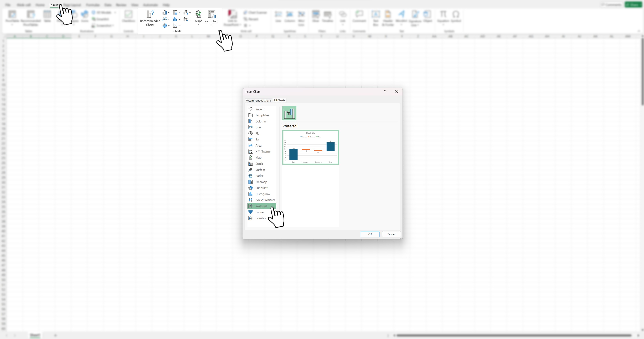Close the Insert Chart dialog
Viewport: 644px width, 339px height.
point(397,92)
